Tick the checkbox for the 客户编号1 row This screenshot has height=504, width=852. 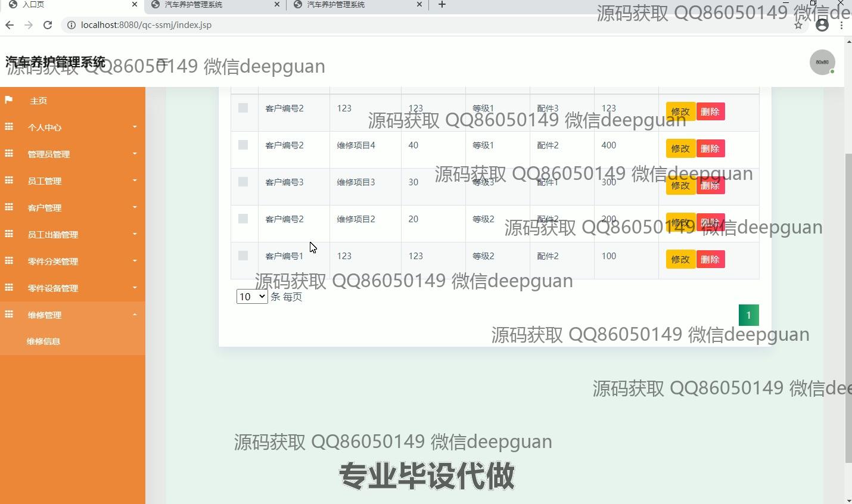point(243,256)
